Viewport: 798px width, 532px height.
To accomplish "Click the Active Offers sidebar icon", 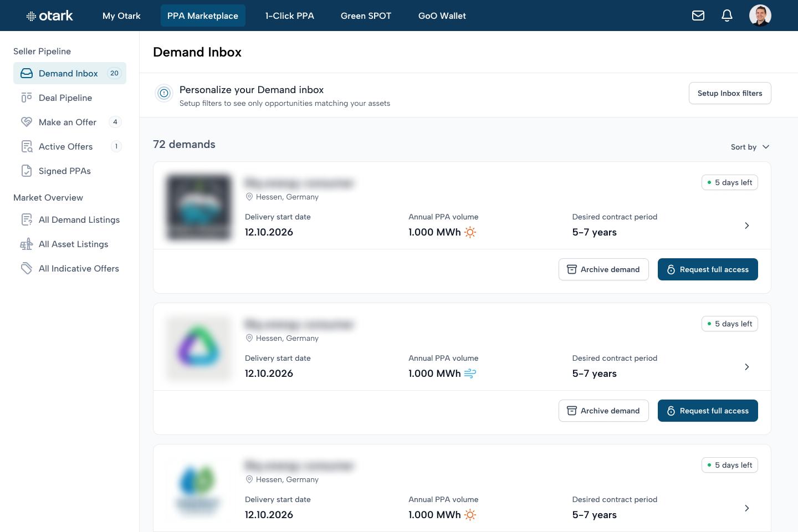I will tap(27, 146).
